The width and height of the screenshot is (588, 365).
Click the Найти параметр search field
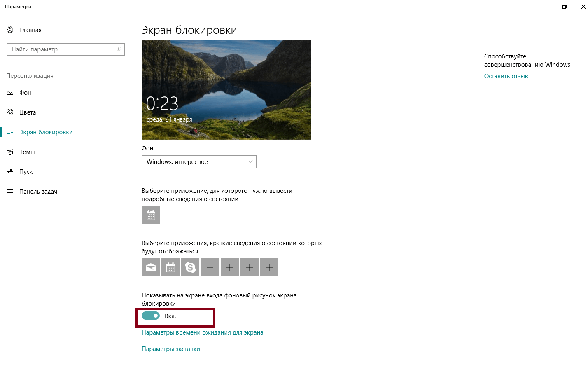(x=66, y=49)
